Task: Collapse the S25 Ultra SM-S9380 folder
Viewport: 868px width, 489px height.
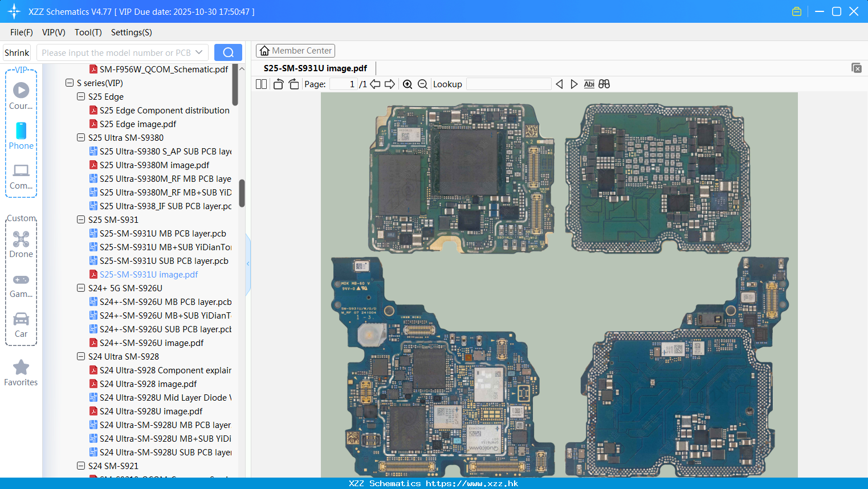Action: coord(80,137)
